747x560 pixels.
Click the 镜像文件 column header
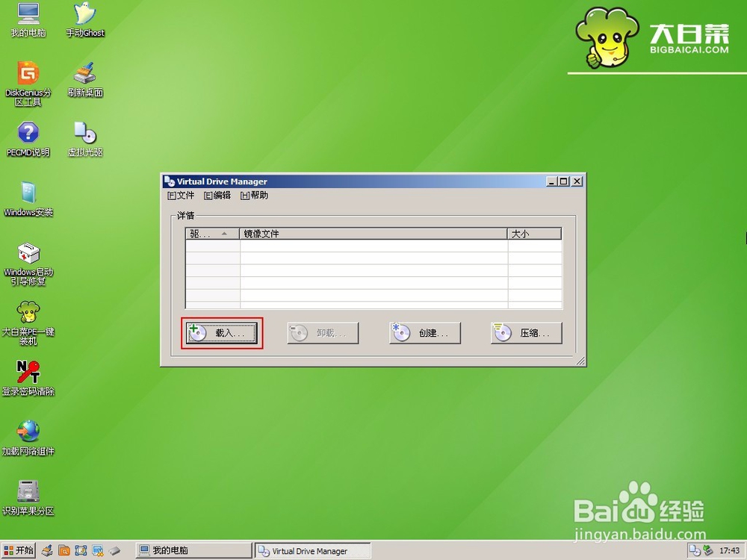[373, 234]
